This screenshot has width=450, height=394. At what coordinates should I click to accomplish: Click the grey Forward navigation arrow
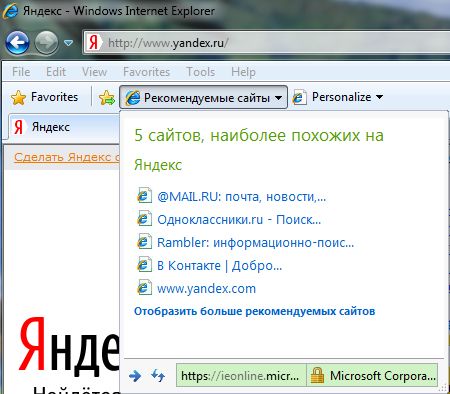(46, 43)
